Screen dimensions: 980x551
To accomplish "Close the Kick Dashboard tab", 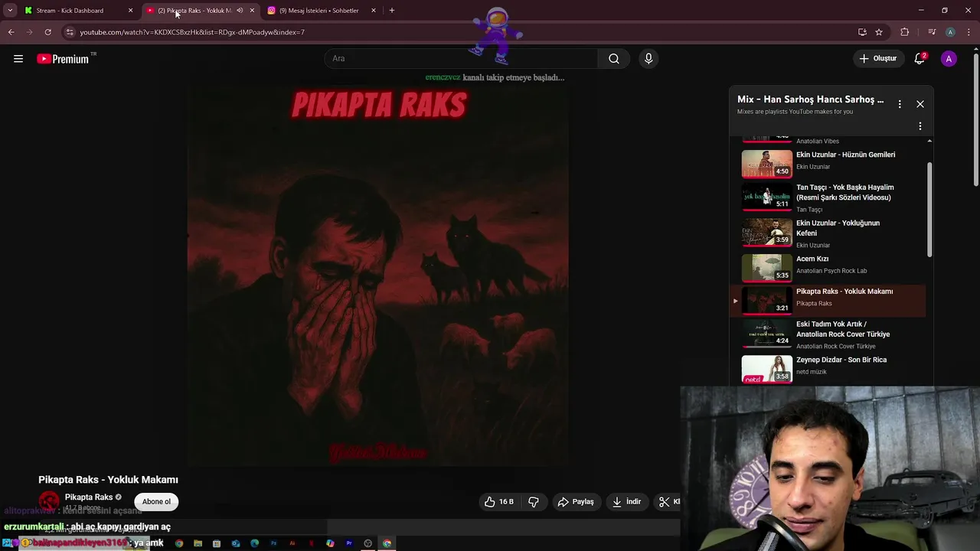I will click(130, 11).
